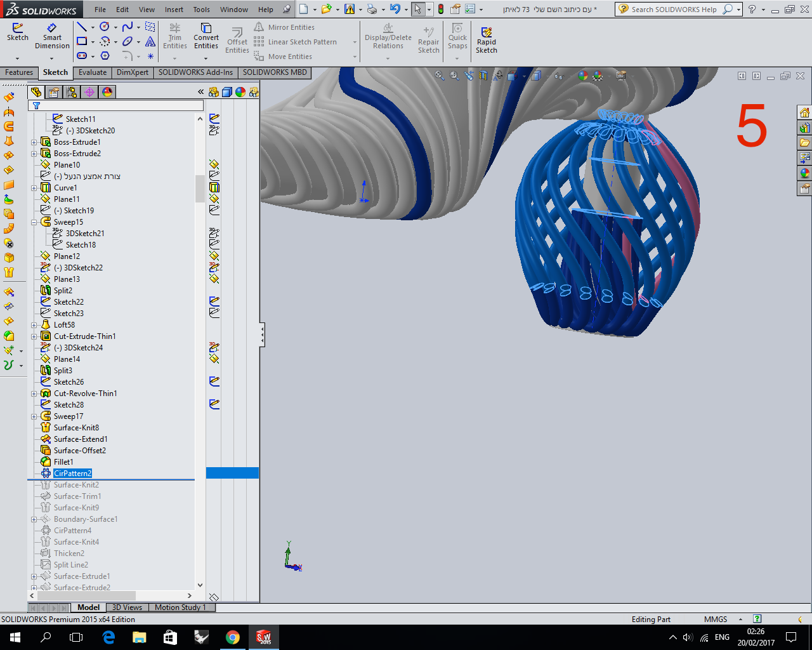Expand the Cut-Revolve-Thin1 node
The image size is (812, 650).
click(x=34, y=394)
